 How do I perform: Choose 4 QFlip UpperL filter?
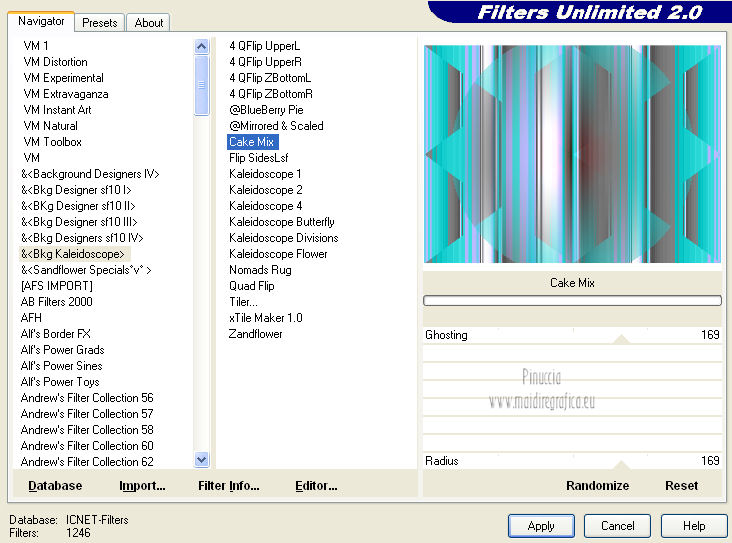coord(265,46)
